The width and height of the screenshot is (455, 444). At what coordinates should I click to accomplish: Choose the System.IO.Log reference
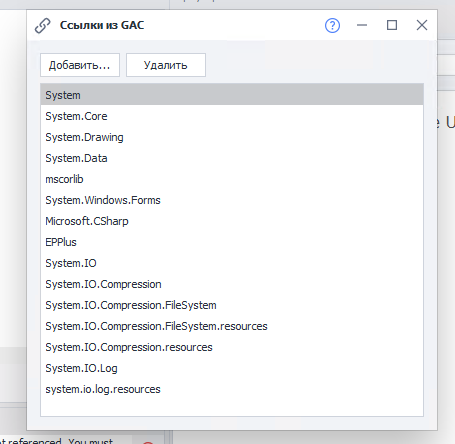(x=232, y=368)
